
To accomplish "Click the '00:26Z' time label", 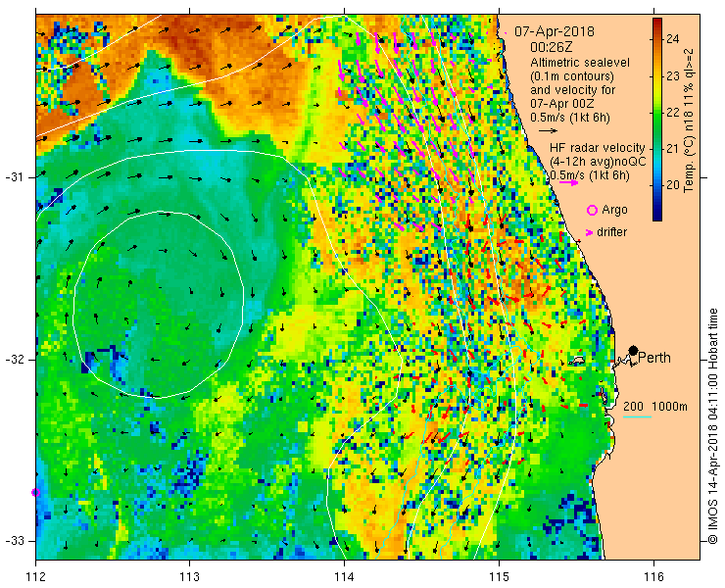I will (552, 47).
